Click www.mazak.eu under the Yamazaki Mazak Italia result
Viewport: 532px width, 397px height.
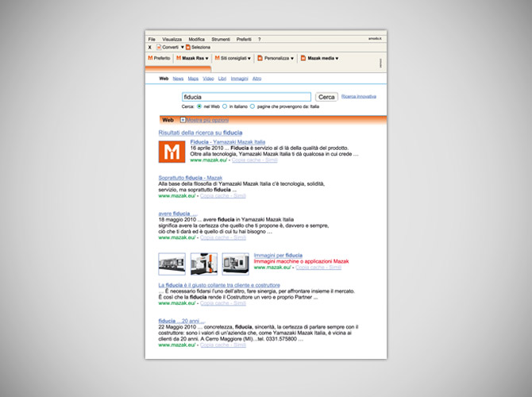point(209,160)
